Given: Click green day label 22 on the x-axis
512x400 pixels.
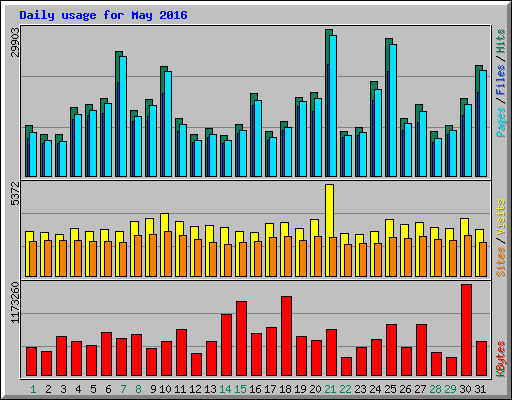Looking at the screenshot, I should [x=345, y=389].
